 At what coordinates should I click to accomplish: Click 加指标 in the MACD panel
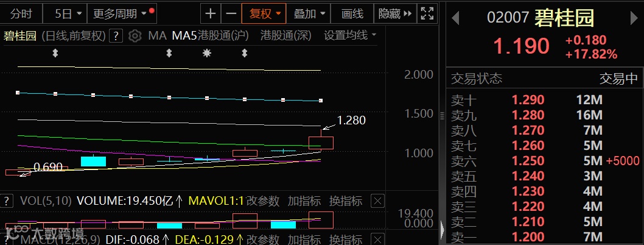(x=304, y=240)
